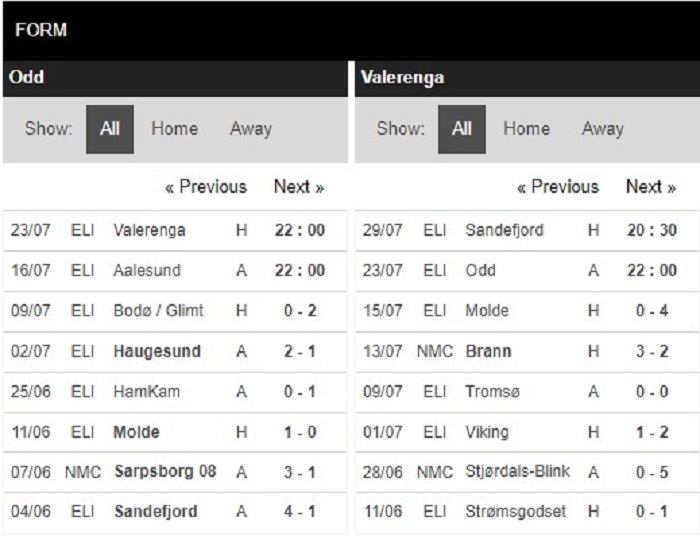Click the HamKam opponent link
700x536 pixels.
(146, 392)
